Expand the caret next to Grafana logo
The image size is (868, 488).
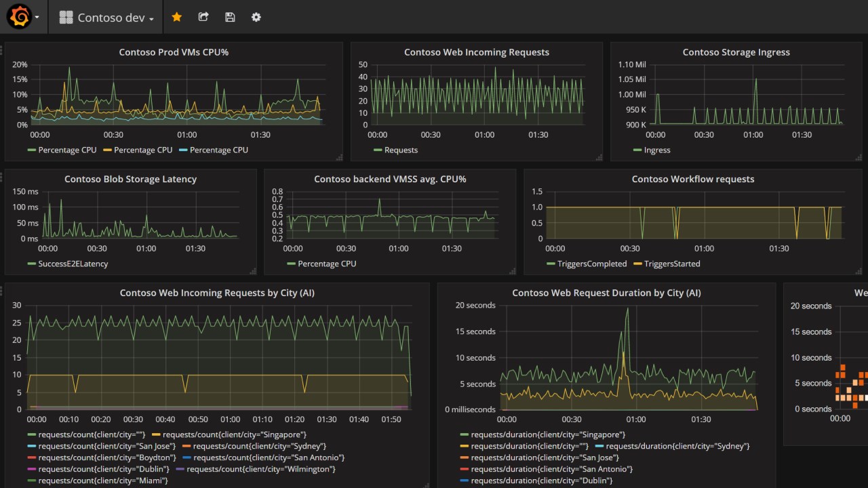(x=37, y=18)
